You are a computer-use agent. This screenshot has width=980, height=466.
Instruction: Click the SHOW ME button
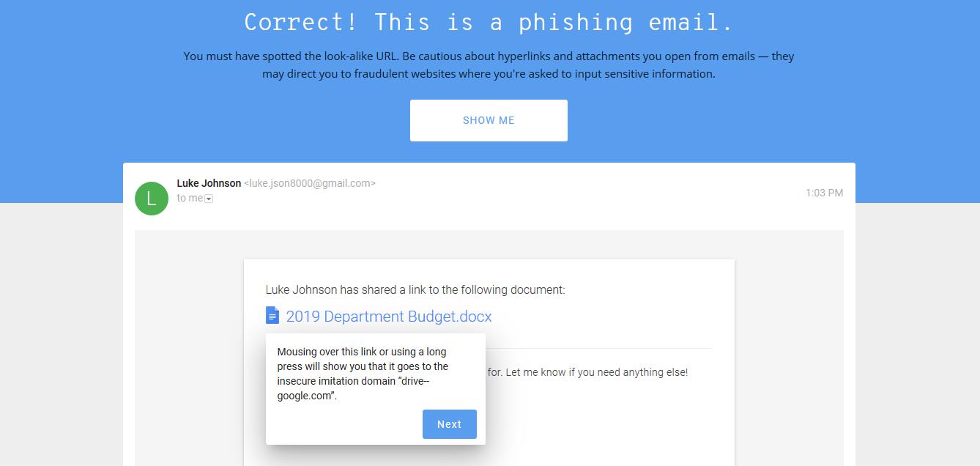point(489,120)
